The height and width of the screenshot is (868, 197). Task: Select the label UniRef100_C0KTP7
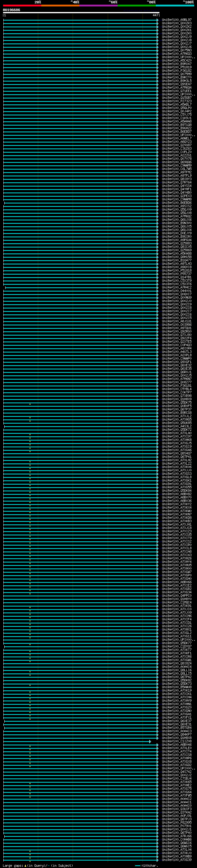pos(177,392)
